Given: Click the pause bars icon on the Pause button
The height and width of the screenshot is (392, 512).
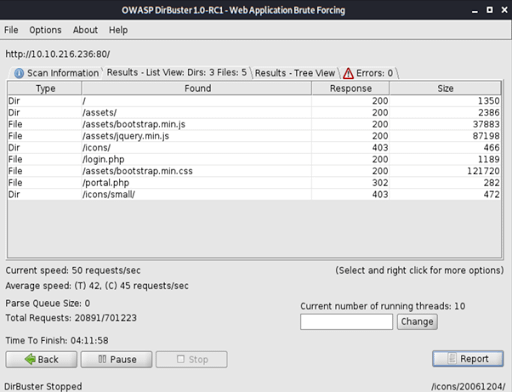Looking at the screenshot, I should click(x=102, y=359).
